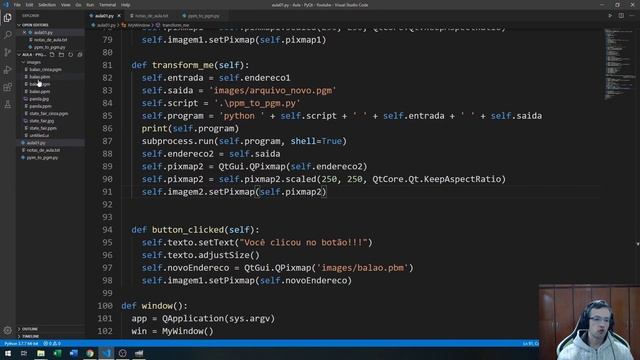Open panda.jpg in the file tree
640x360 pixels.
(39, 99)
